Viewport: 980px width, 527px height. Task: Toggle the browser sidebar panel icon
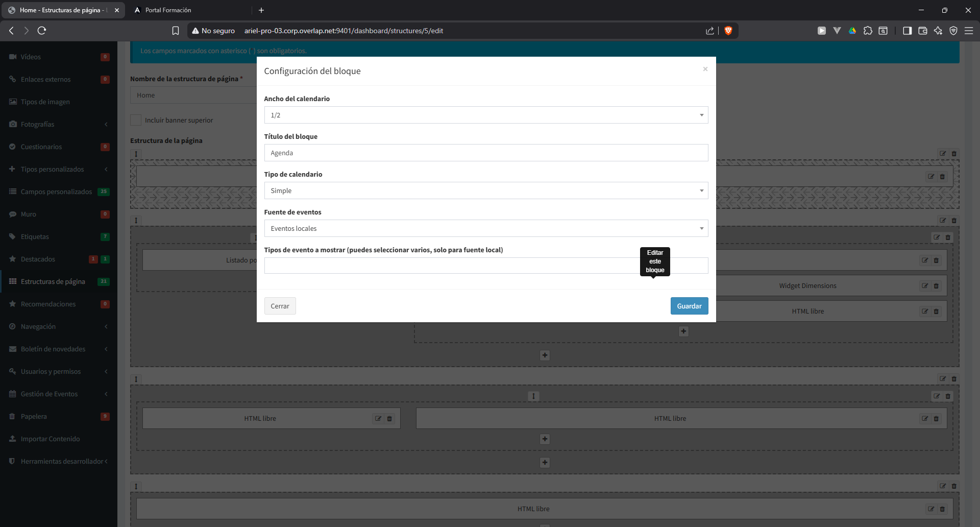(907, 31)
